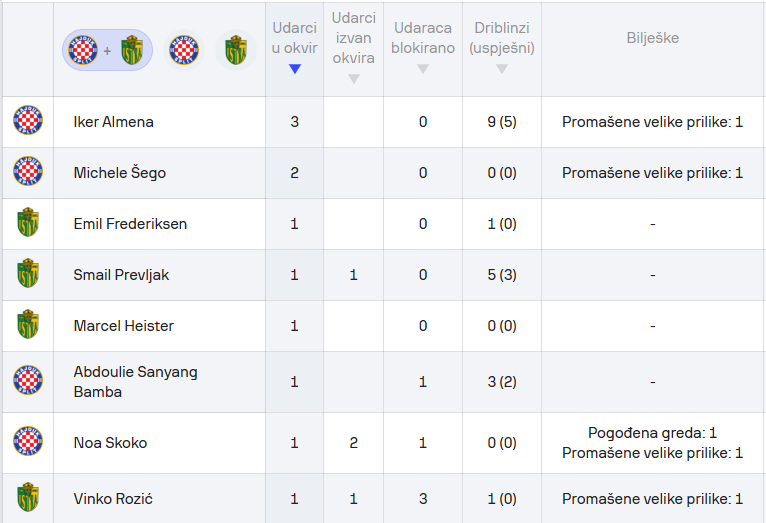Click Hajduk crest beside Abdoulie Sanyang Bamba
The width and height of the screenshot is (766, 523).
click(28, 382)
